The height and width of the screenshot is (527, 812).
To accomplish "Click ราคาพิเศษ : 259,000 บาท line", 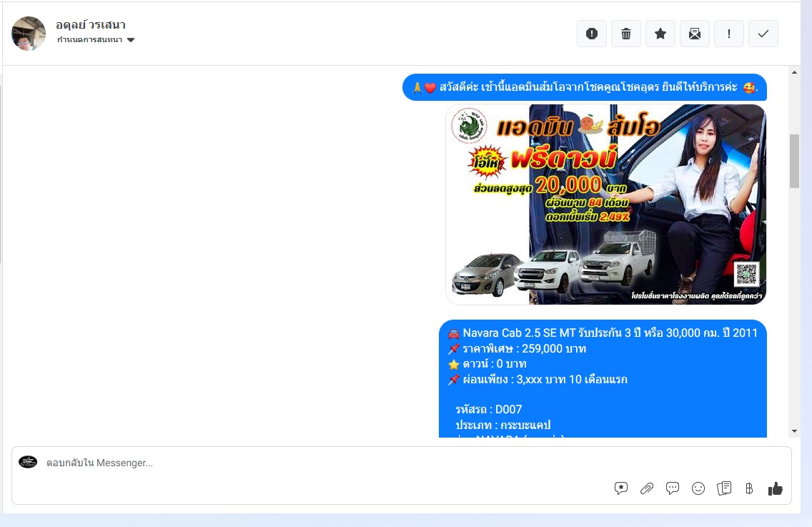I will point(517,348).
